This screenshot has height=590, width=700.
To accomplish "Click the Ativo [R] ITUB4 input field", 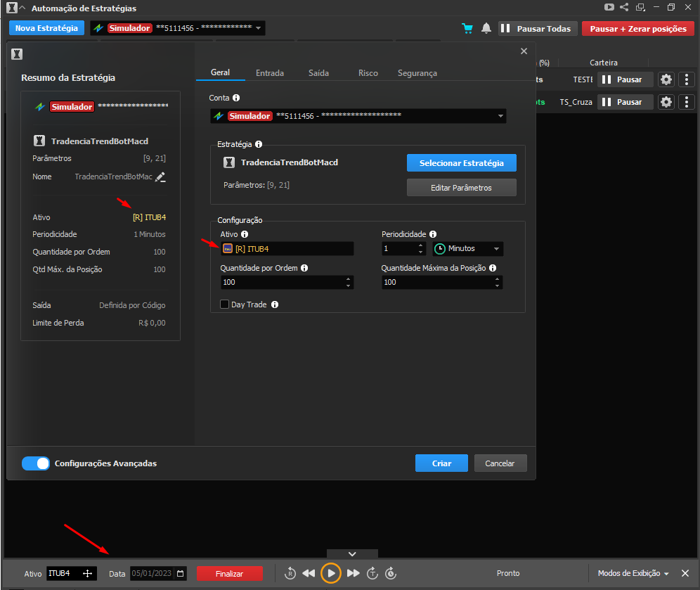I will (287, 249).
